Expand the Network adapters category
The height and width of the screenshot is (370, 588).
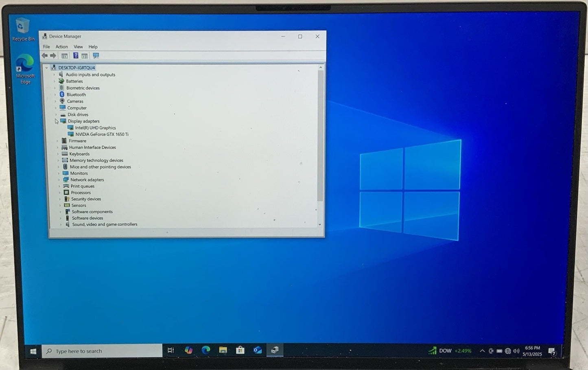(x=59, y=180)
